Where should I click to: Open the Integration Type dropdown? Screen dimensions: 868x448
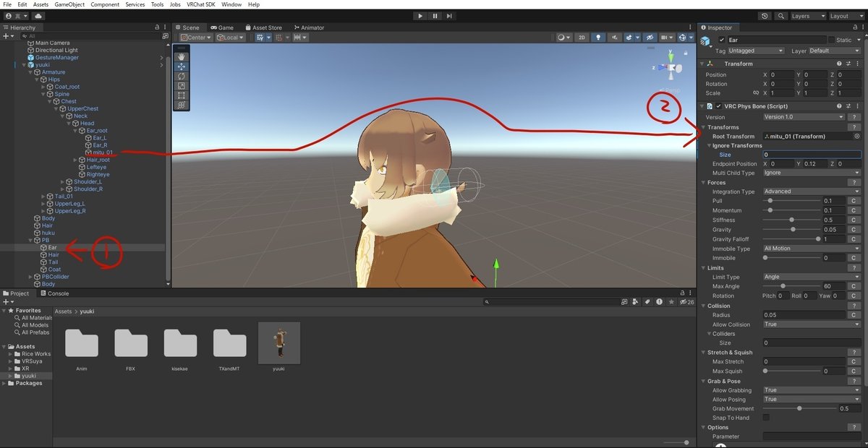[812, 191]
